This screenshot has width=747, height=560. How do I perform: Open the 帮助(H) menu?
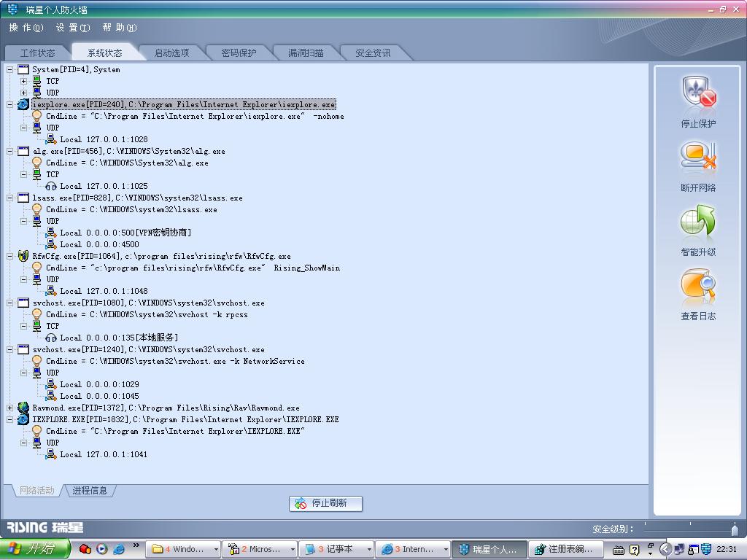(120, 28)
